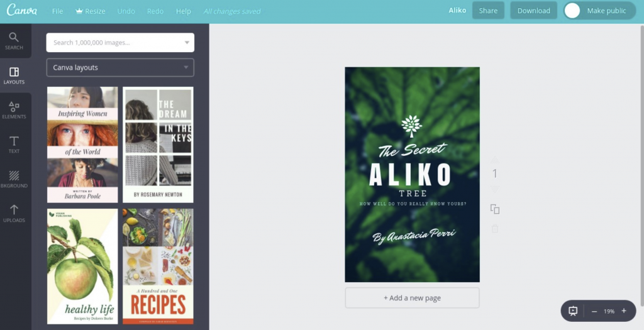644x330 pixels.
Task: Open the Resize menu with crown
Action: (91, 11)
